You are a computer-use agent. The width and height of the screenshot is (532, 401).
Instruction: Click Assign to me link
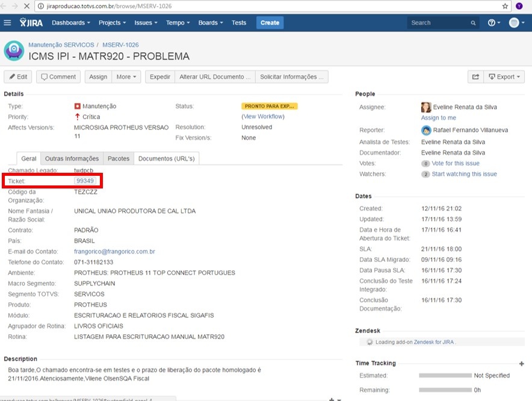coord(438,118)
